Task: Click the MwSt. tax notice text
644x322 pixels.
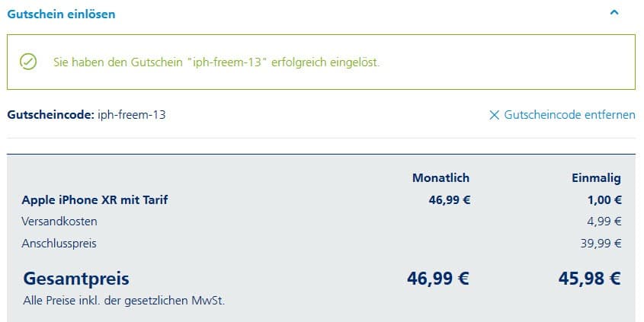Action: click(124, 301)
